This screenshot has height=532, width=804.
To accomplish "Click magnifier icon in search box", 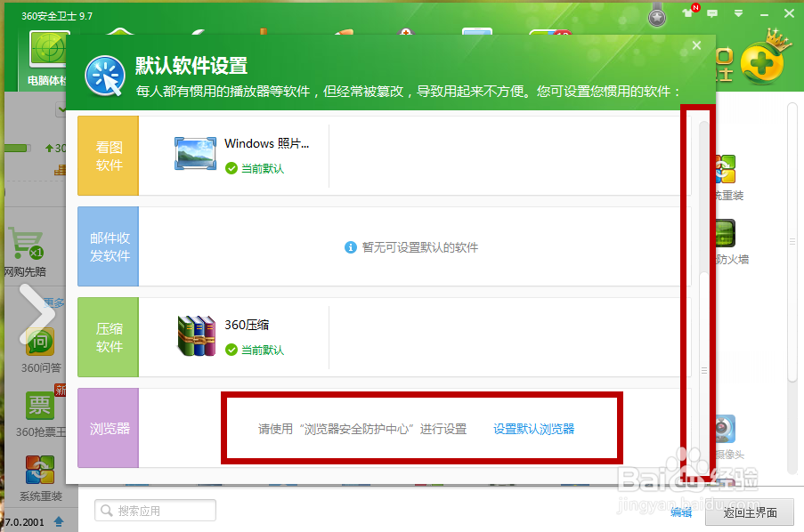I will 107,511.
